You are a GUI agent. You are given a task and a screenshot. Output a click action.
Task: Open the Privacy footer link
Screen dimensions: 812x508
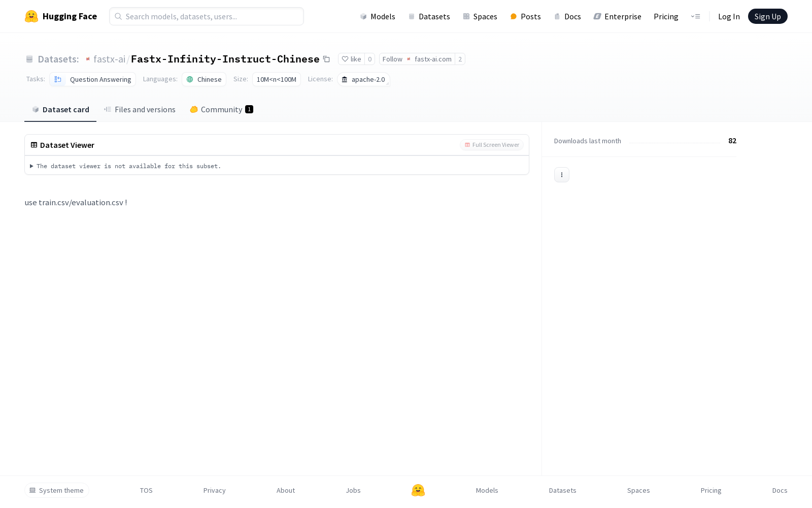tap(214, 490)
